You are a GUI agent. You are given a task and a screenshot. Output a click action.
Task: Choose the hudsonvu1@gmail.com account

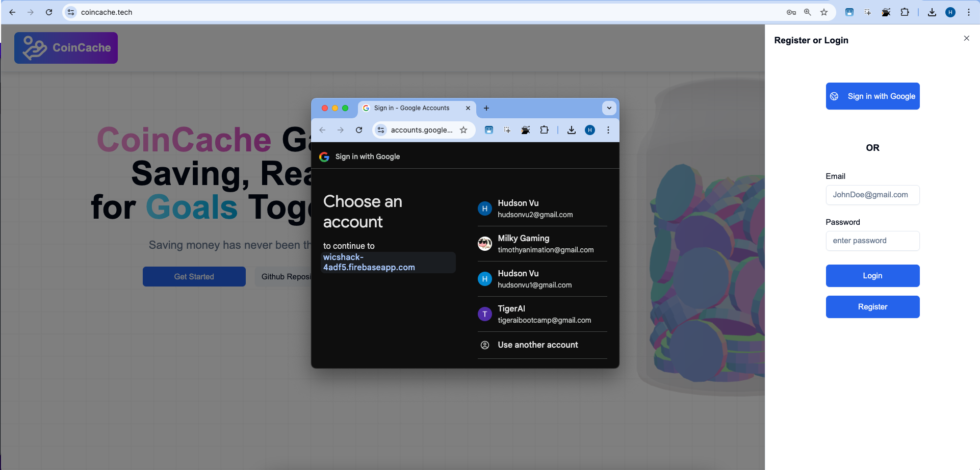coord(542,279)
